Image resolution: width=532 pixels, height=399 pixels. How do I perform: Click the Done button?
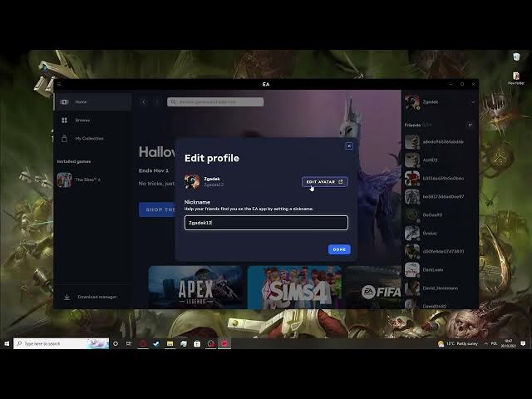point(339,249)
